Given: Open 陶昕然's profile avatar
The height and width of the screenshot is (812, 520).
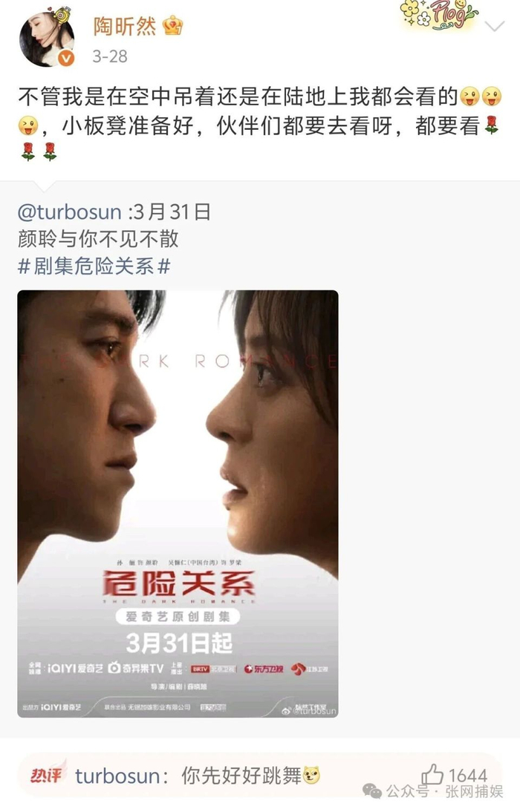Looking at the screenshot, I should click(x=47, y=39).
